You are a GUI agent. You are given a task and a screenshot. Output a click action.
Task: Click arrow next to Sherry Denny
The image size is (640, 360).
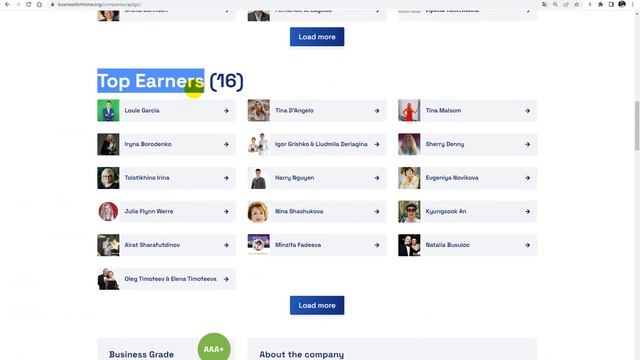527,144
